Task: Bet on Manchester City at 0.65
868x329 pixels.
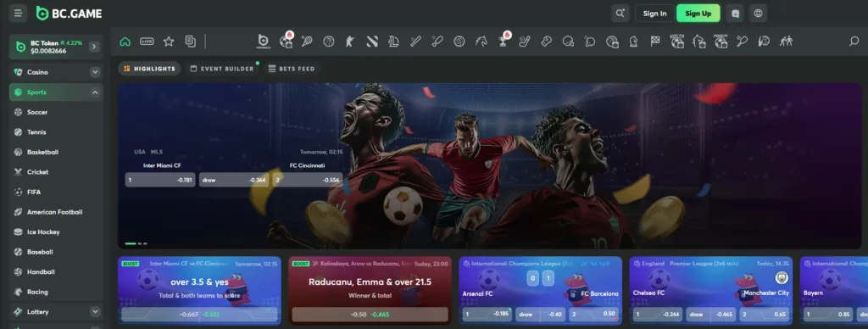Action: click(764, 314)
